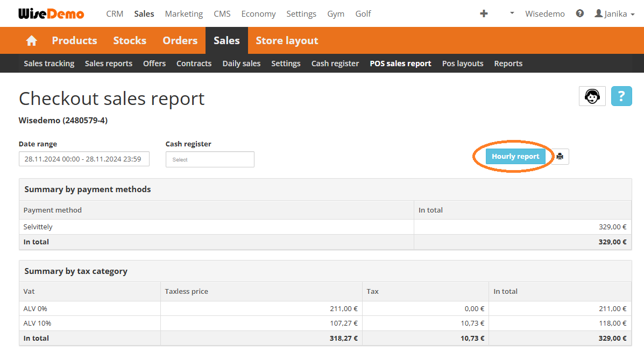644x352 pixels.
Task: Open the Marketing menu
Action: point(183,13)
